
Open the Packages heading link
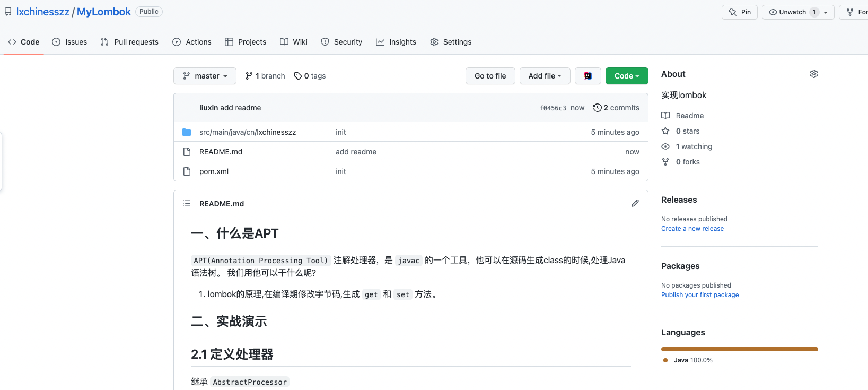pyautogui.click(x=680, y=266)
